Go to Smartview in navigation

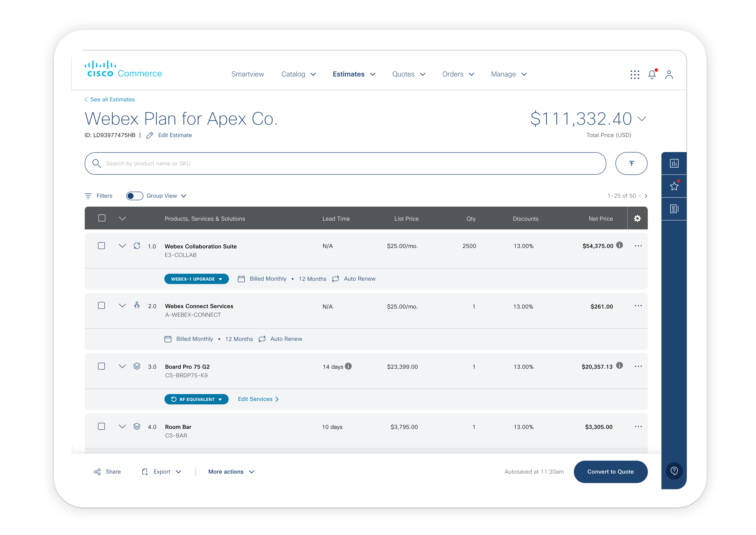point(247,74)
